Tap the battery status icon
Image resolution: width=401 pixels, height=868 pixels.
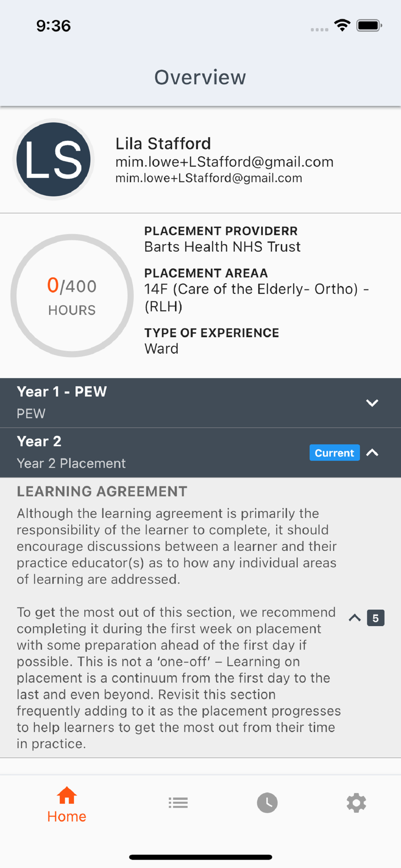(x=369, y=26)
